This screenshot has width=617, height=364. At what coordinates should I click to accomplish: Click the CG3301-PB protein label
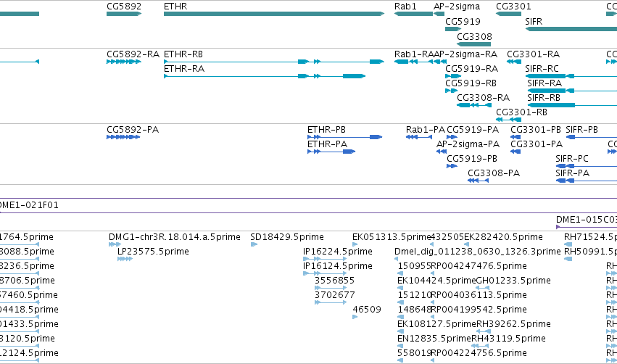pyautogui.click(x=536, y=130)
